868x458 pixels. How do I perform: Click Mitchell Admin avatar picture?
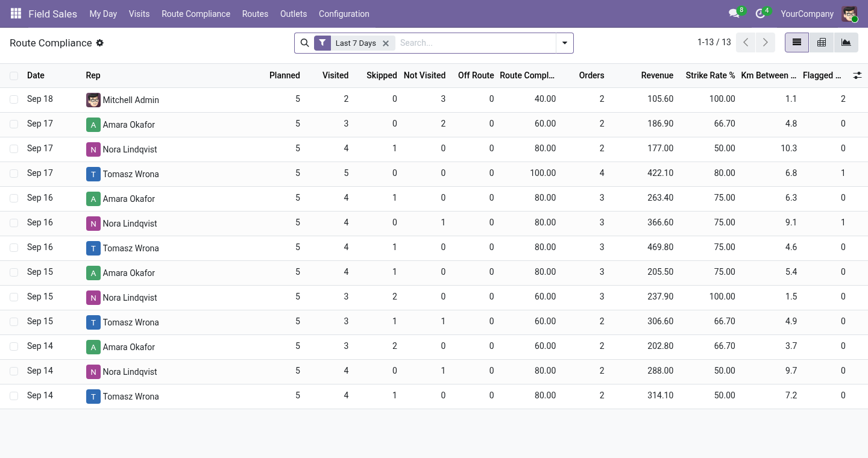pos(93,100)
